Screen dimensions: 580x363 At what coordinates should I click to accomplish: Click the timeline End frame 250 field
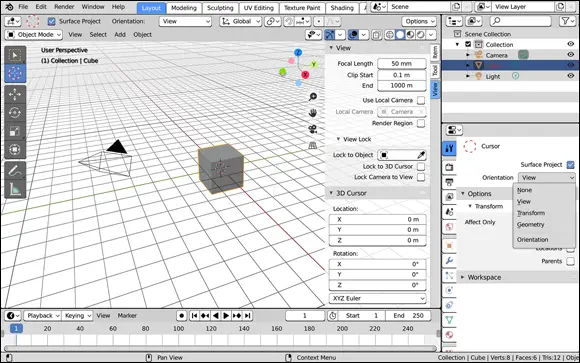[408, 316]
